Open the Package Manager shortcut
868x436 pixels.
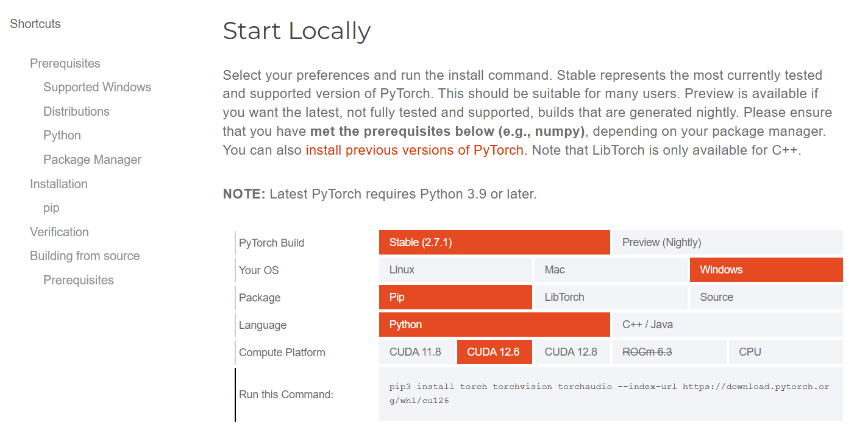coord(92,160)
